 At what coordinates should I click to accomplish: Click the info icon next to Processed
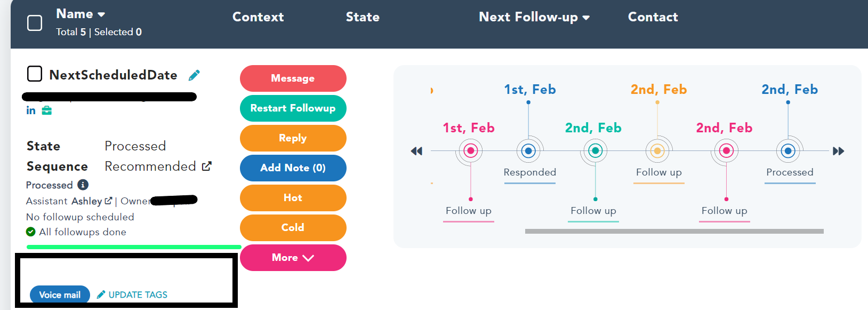point(83,185)
